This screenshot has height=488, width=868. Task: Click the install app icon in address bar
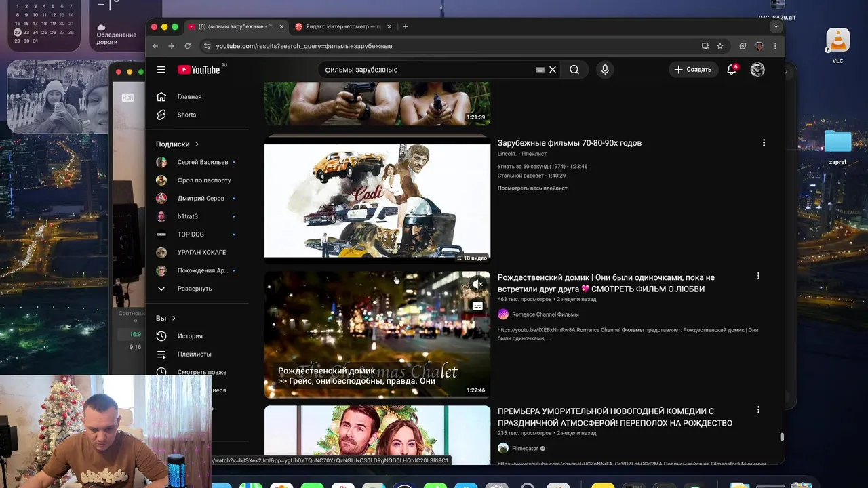pyautogui.click(x=705, y=46)
